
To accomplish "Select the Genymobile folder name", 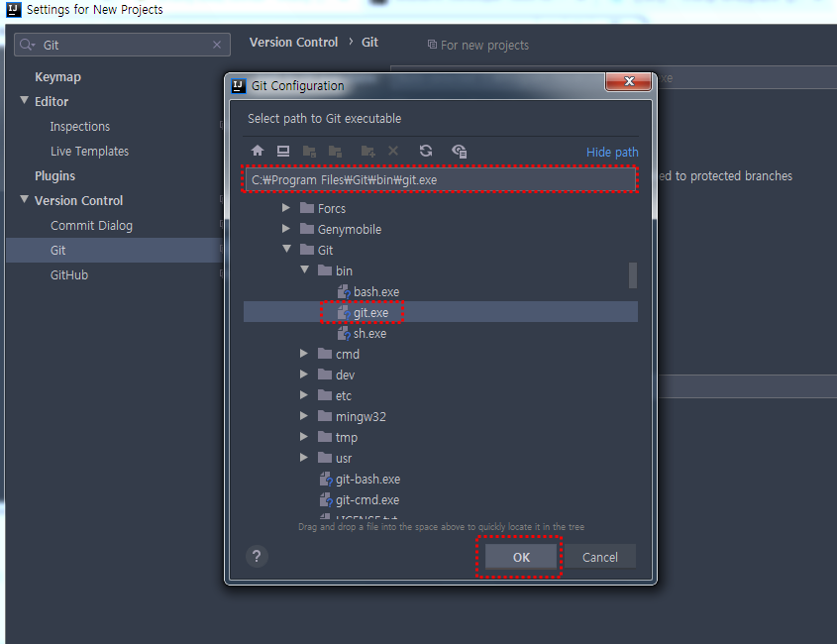I will pyautogui.click(x=350, y=230).
